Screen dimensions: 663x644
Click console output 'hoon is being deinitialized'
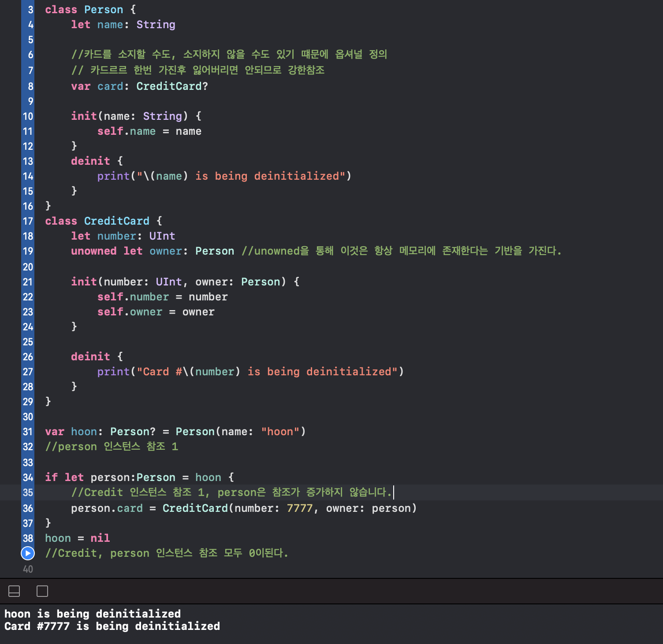click(93, 614)
